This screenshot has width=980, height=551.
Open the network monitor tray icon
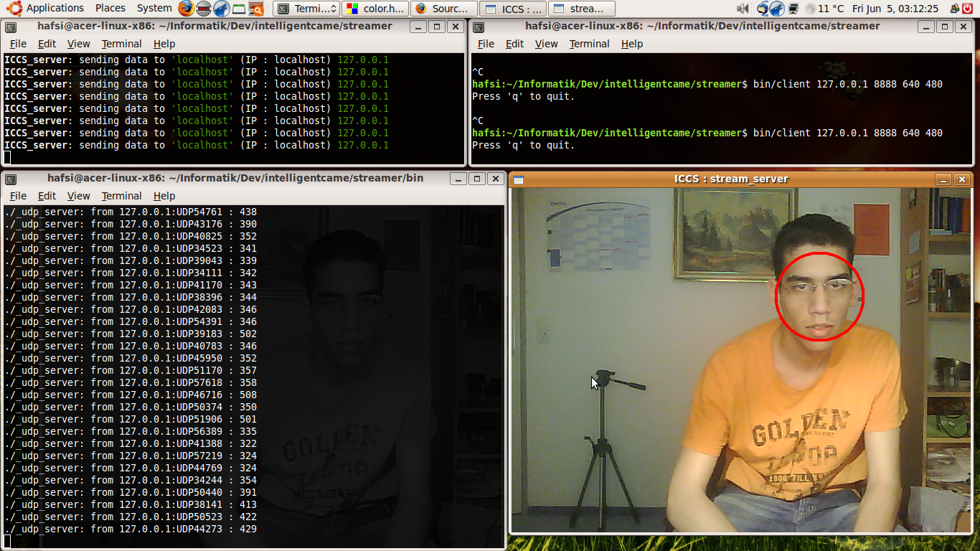click(x=793, y=9)
